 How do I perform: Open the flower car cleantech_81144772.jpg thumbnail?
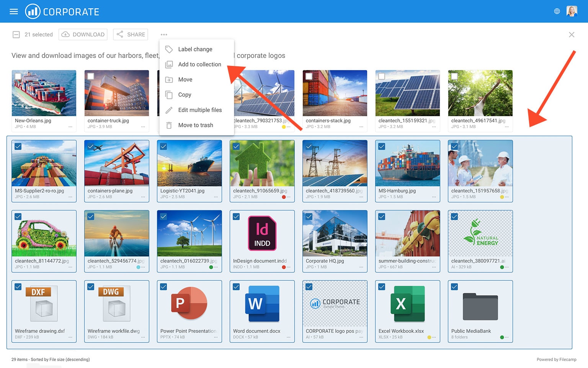pos(44,233)
